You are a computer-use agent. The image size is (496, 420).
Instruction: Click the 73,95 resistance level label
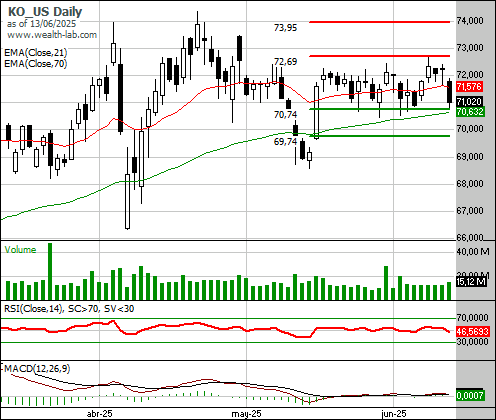pos(285,28)
